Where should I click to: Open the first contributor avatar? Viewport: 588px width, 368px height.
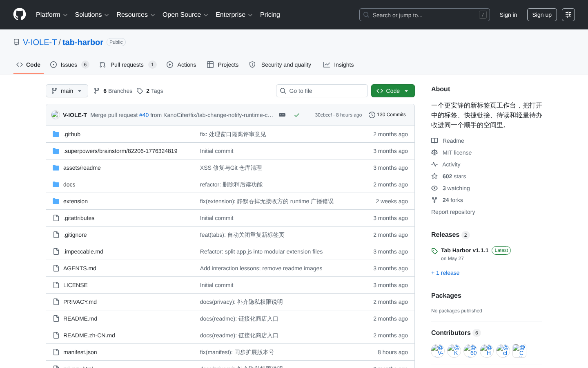click(x=438, y=351)
